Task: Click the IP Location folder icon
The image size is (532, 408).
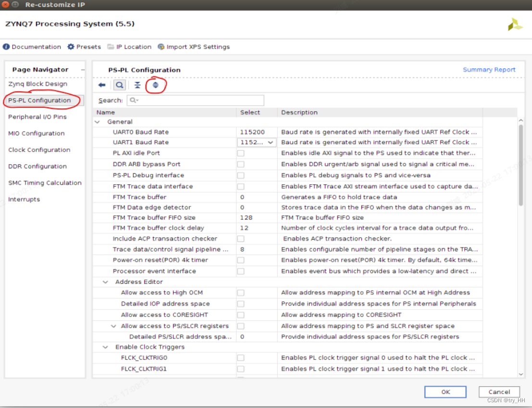Action: coord(111,47)
